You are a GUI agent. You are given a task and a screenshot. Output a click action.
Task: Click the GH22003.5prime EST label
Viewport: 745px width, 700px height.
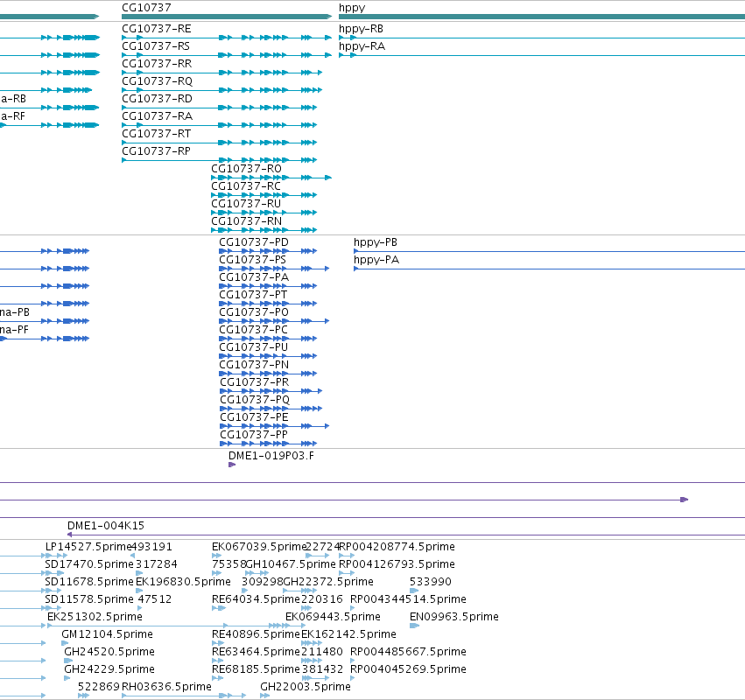coord(306,687)
